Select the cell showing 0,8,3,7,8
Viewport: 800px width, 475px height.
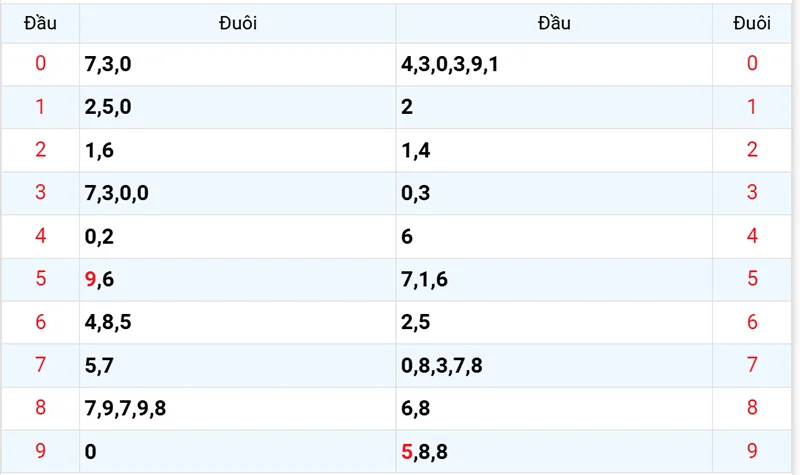point(441,366)
